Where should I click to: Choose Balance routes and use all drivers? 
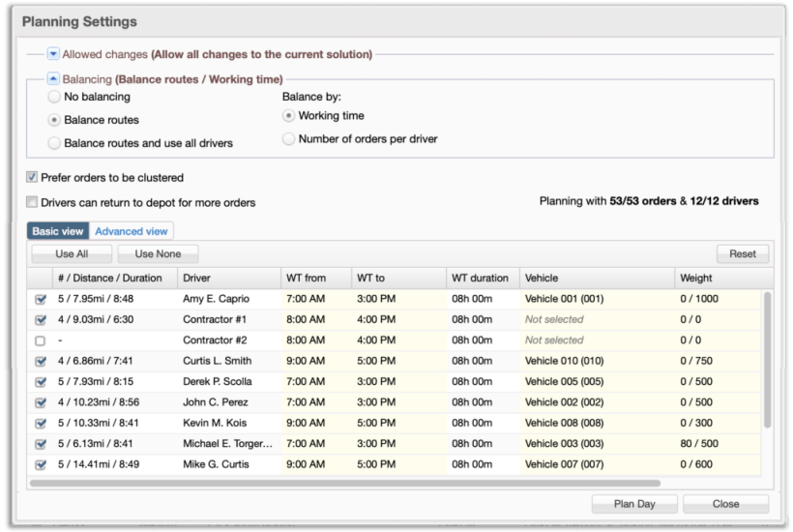[x=55, y=143]
